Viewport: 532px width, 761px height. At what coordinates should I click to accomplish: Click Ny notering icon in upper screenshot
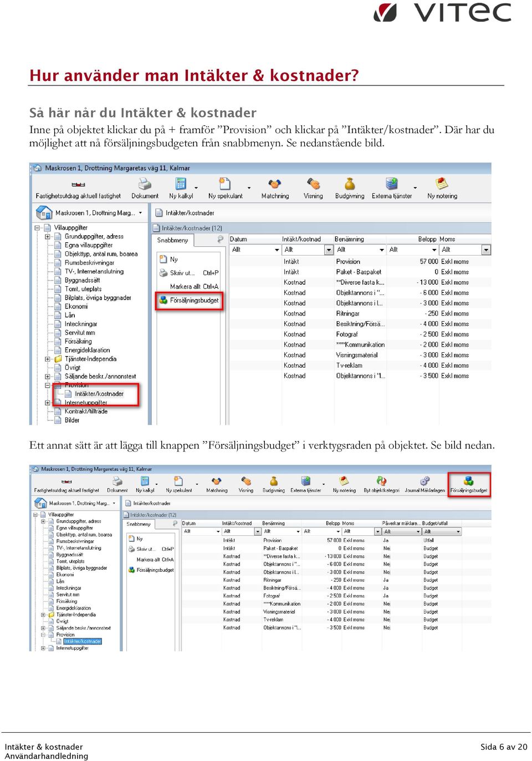(x=442, y=184)
